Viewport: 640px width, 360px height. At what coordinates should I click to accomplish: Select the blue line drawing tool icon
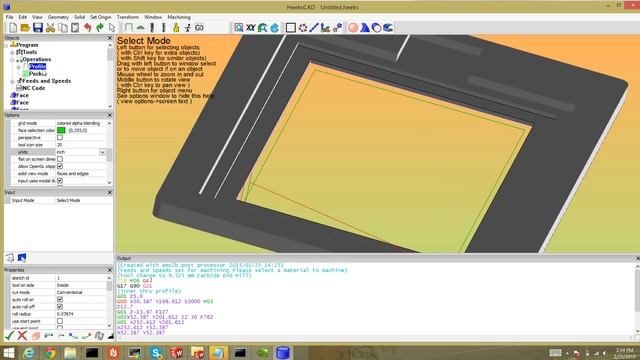(314, 27)
